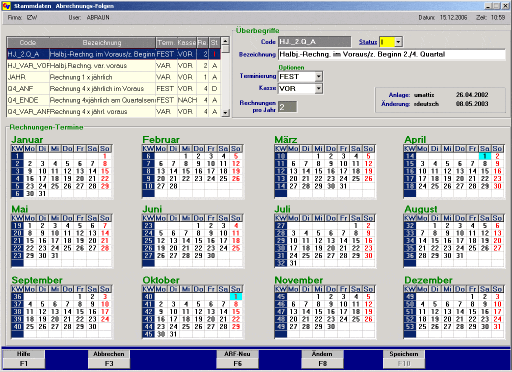The width and height of the screenshot is (512, 372).
Task: Click the Term. column header
Action: click(x=166, y=43)
